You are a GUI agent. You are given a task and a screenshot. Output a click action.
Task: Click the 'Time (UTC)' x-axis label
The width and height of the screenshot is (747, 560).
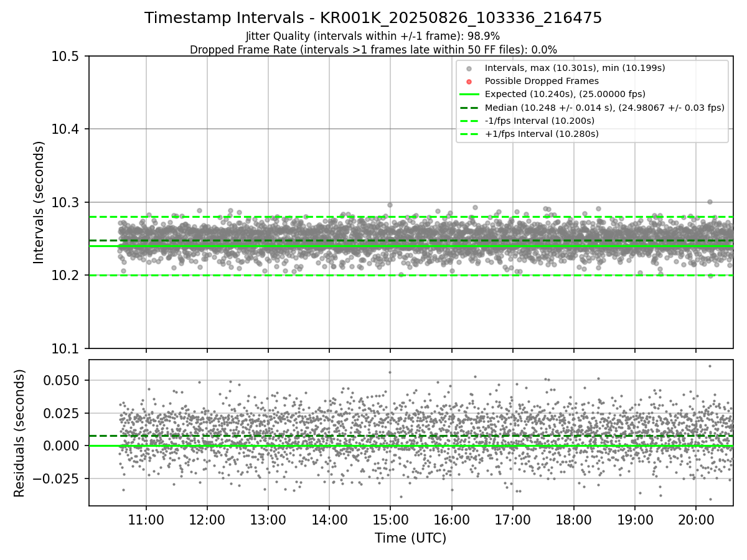pyautogui.click(x=410, y=538)
